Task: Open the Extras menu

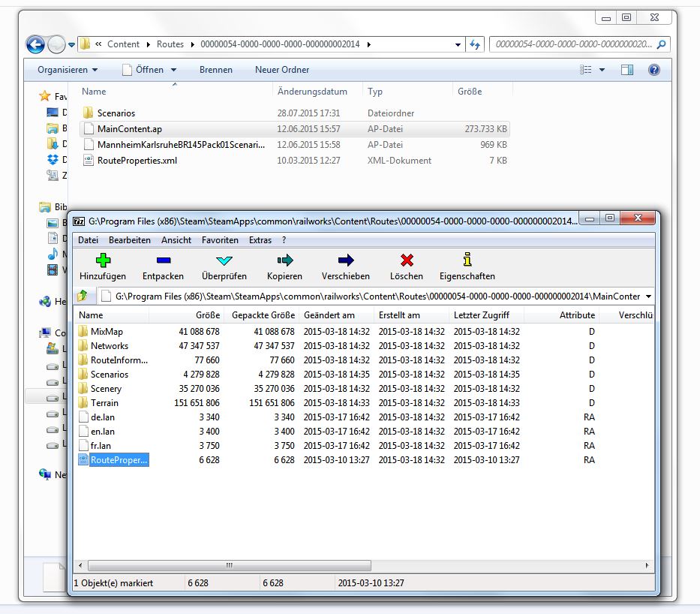Action: (x=260, y=239)
